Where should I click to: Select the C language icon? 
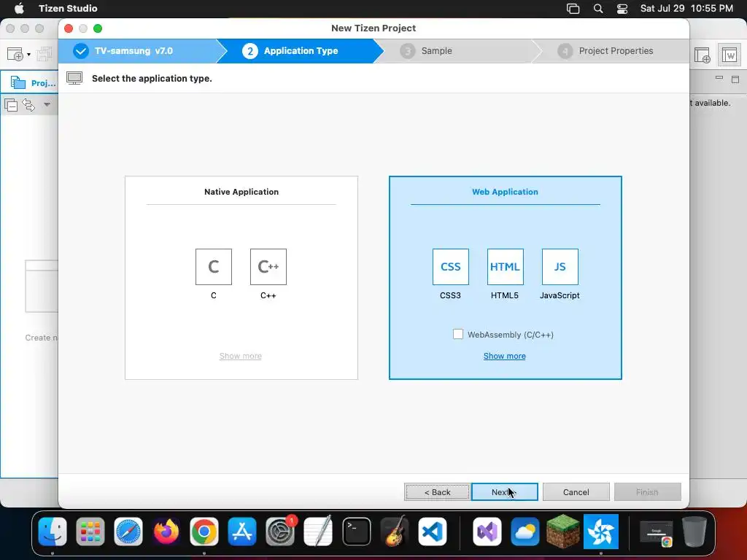[214, 267]
